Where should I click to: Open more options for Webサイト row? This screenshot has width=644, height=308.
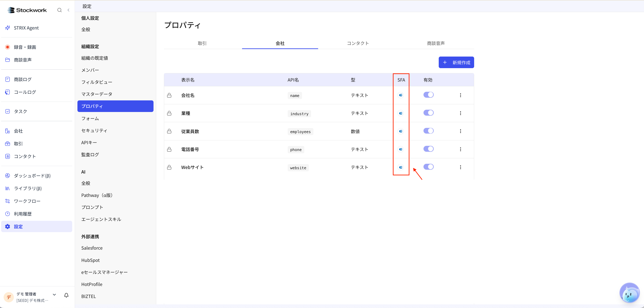click(x=461, y=167)
